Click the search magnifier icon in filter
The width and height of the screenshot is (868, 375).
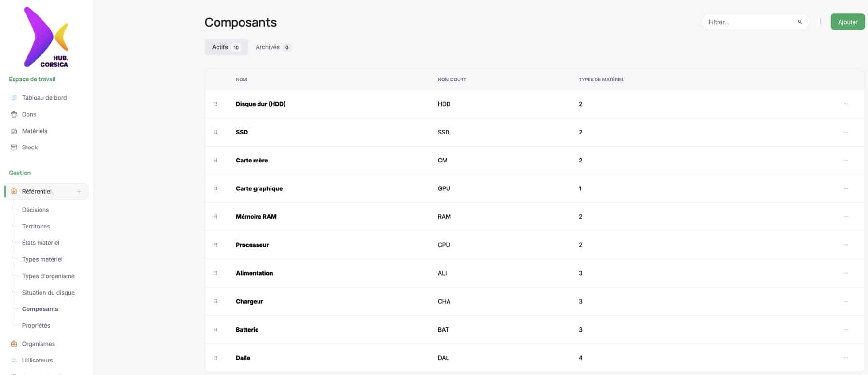800,22
